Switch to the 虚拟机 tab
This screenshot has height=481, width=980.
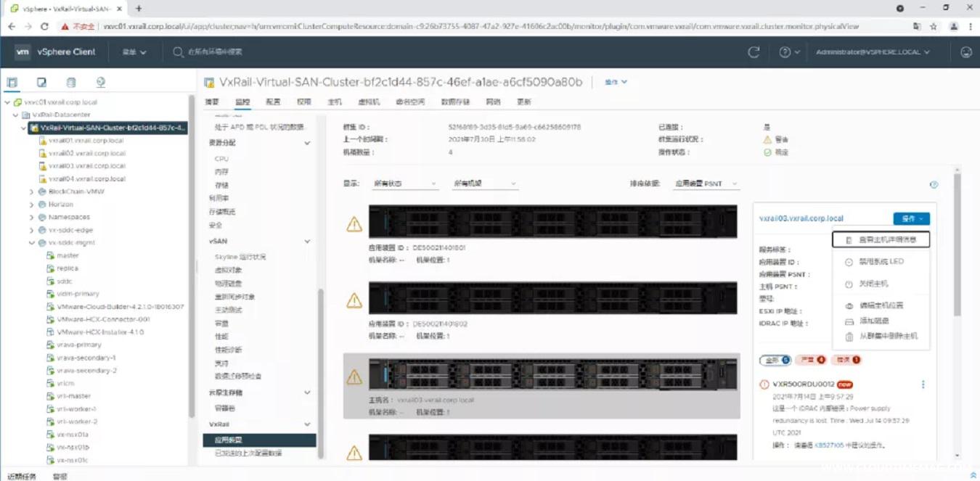coord(369,102)
